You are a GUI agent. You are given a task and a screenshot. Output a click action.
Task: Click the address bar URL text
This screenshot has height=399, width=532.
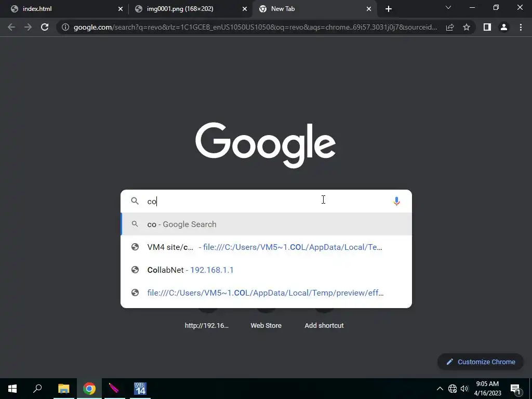pyautogui.click(x=256, y=27)
